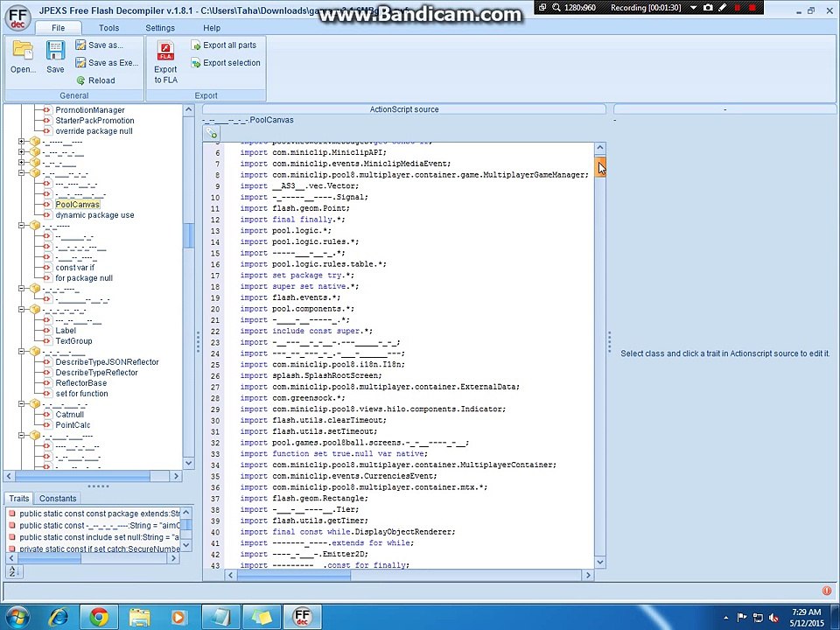Click the volume icon in system tray

click(x=773, y=618)
